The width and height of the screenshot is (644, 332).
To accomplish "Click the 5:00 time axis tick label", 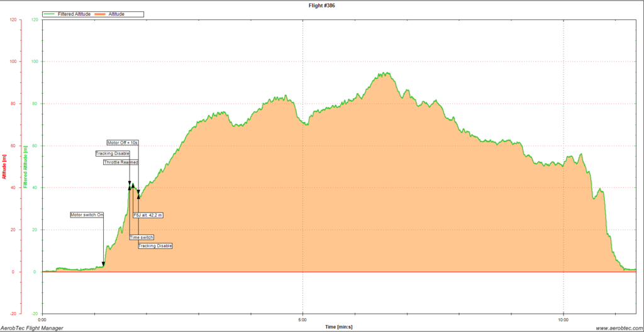I will pos(303,319).
